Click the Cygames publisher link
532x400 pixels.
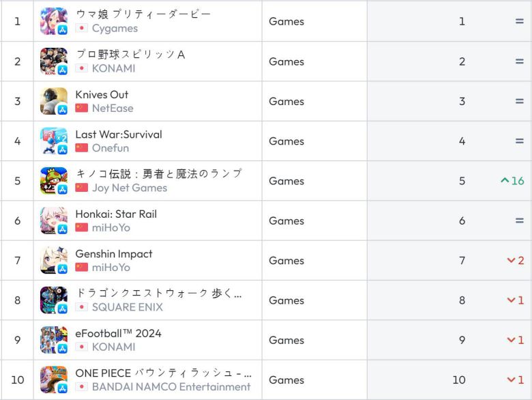pyautogui.click(x=115, y=28)
